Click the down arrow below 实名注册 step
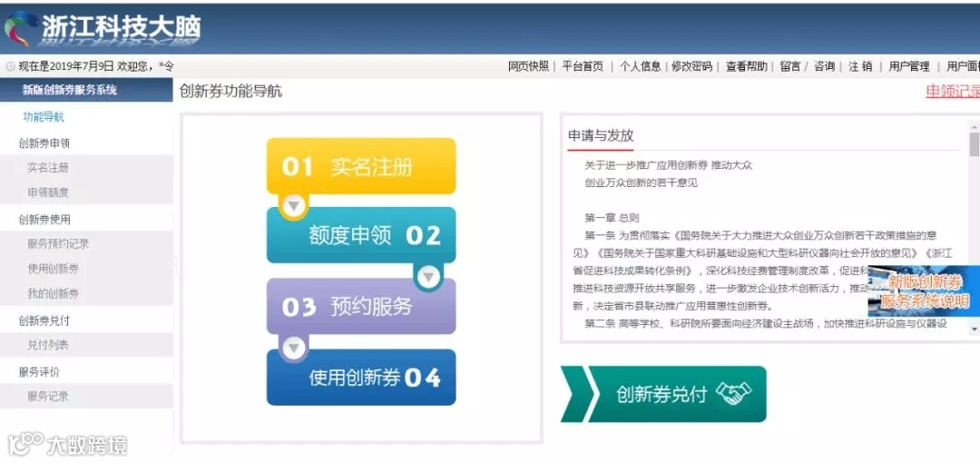The height and width of the screenshot is (463, 980). (294, 206)
